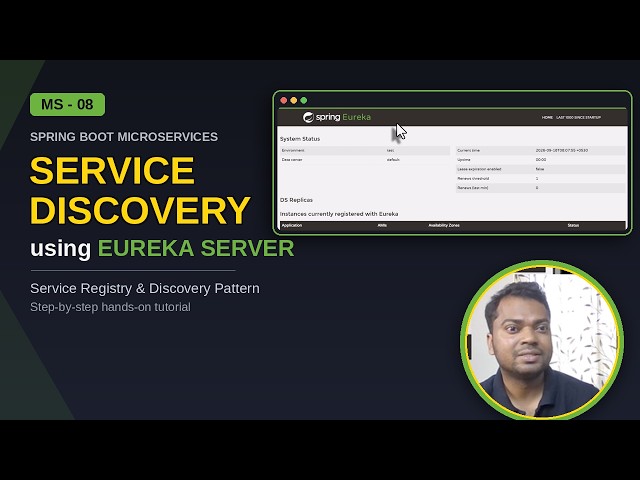This screenshot has width=640, height=480.
Task: Click the yellow minimize window dot
Action: tap(293, 100)
